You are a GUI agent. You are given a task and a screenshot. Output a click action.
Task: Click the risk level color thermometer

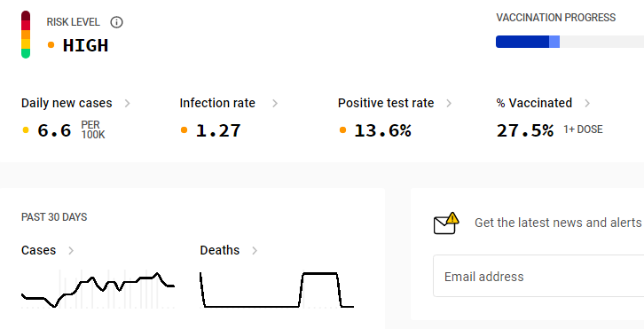pyautogui.click(x=26, y=35)
